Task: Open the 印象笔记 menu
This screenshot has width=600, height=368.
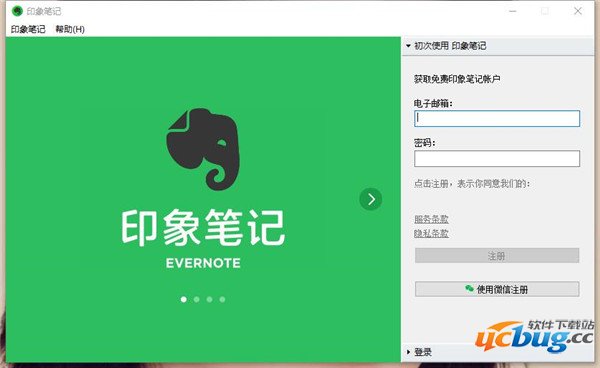Action: [28, 29]
